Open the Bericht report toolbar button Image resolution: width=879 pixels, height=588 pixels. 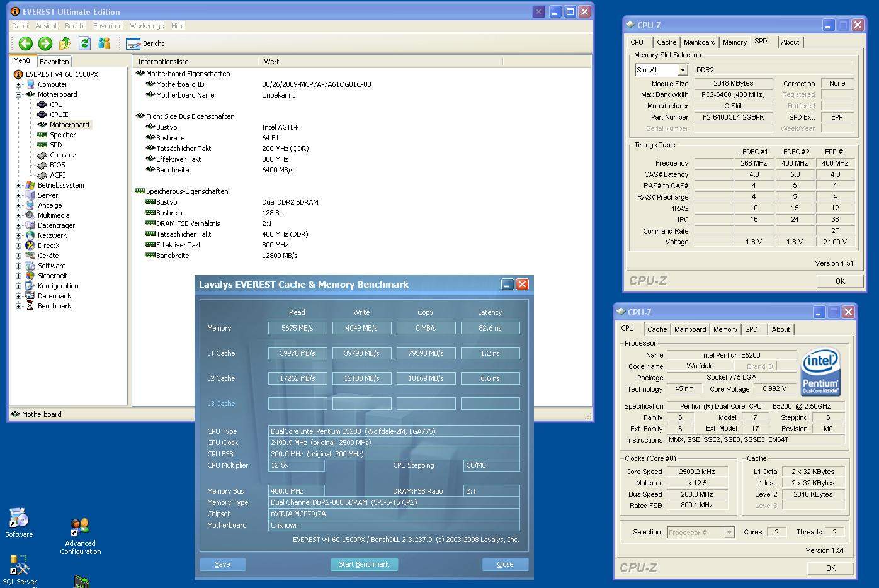pos(145,43)
